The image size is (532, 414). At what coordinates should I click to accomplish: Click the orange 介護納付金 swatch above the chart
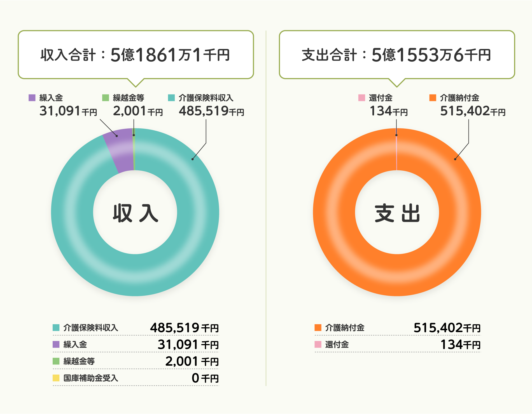point(433,98)
